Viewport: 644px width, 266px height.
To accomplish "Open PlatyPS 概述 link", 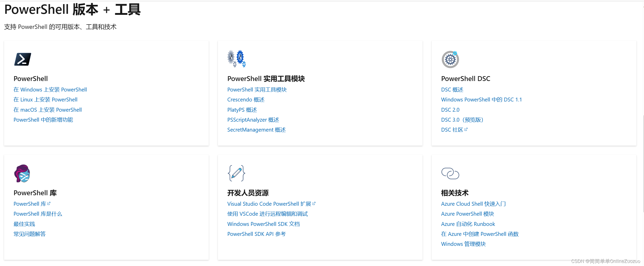I will (242, 110).
